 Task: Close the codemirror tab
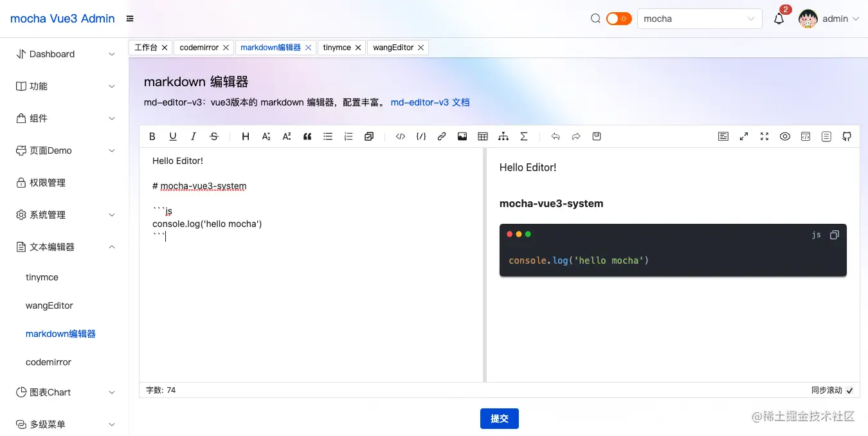(x=226, y=48)
